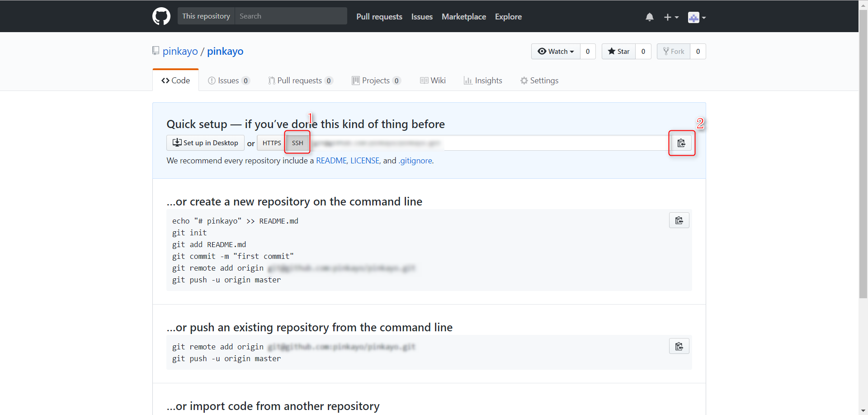
Task: Click the pinkayo owner link
Action: 180,51
